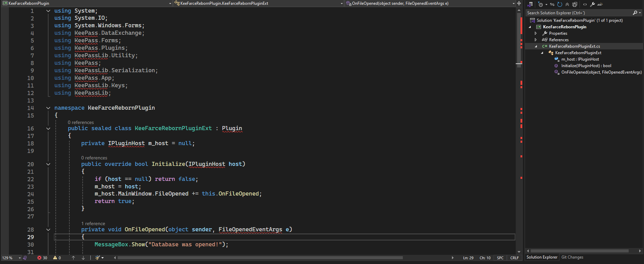Screen dimensions: 644x264
Task: Open the member dropdown showing OnFileOpened
Action: point(430,3)
